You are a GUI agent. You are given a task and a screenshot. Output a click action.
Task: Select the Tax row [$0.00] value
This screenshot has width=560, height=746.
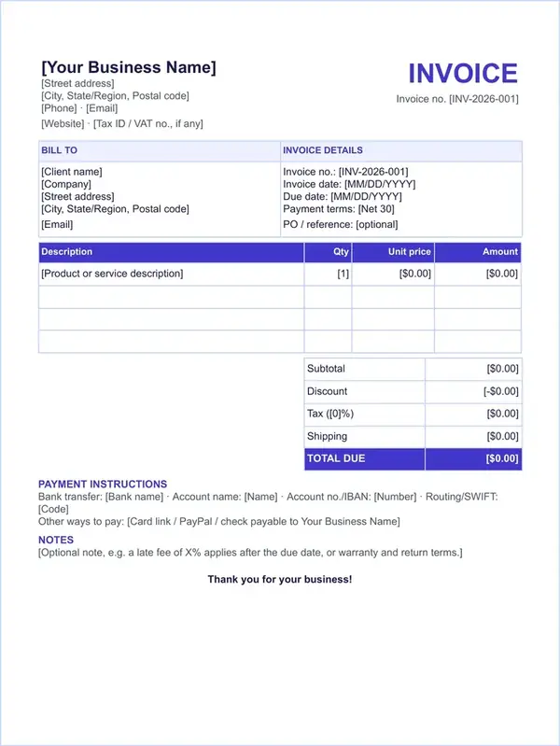tap(502, 414)
